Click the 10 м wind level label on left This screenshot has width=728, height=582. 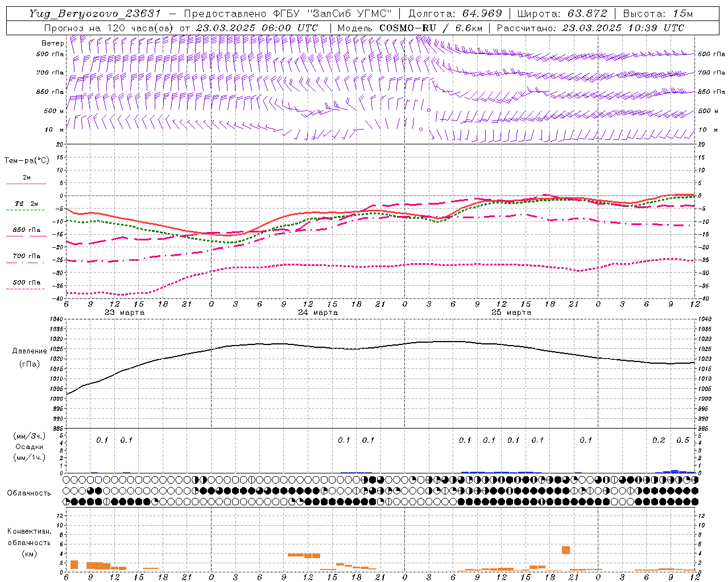54,130
